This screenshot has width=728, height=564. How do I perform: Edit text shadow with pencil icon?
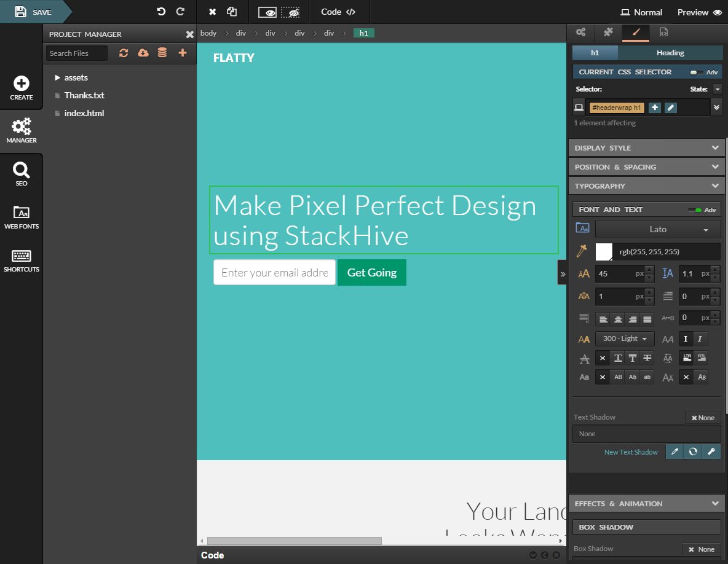click(675, 452)
